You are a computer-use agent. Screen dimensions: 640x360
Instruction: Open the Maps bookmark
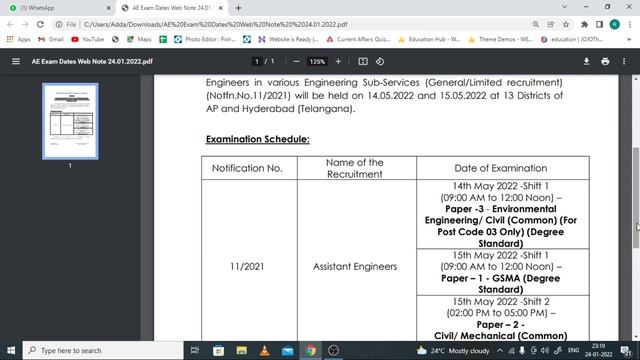tap(139, 39)
